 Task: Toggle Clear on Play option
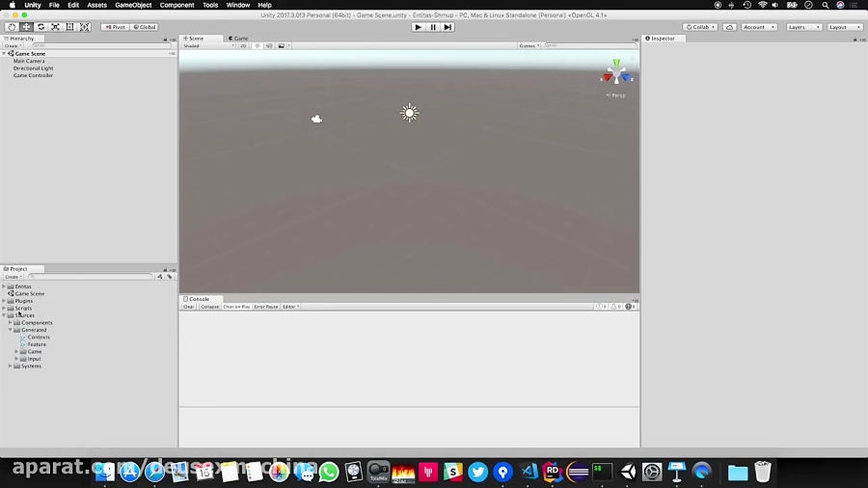(x=236, y=307)
